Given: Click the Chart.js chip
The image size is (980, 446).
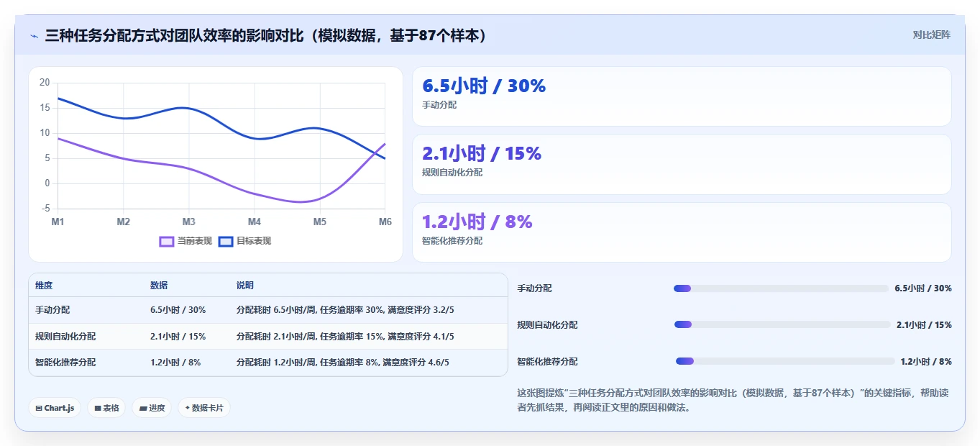Looking at the screenshot, I should click(55, 408).
